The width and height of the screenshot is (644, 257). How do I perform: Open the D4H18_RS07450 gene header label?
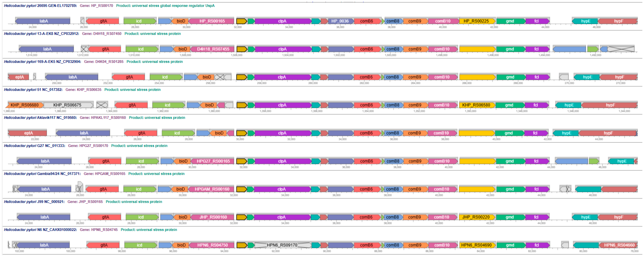coord(102,34)
